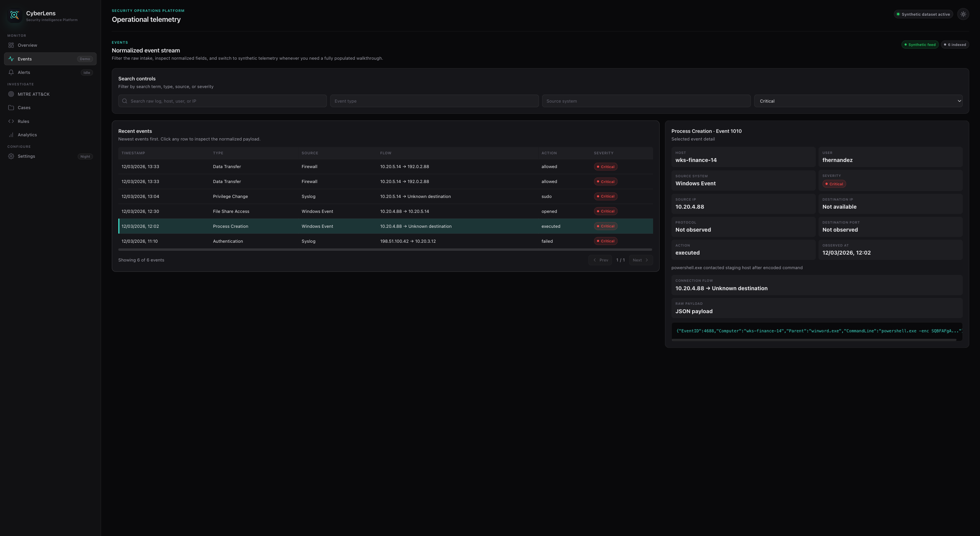The height and width of the screenshot is (536, 980).
Task: Click the Settings gear icon
Action: [11, 156]
